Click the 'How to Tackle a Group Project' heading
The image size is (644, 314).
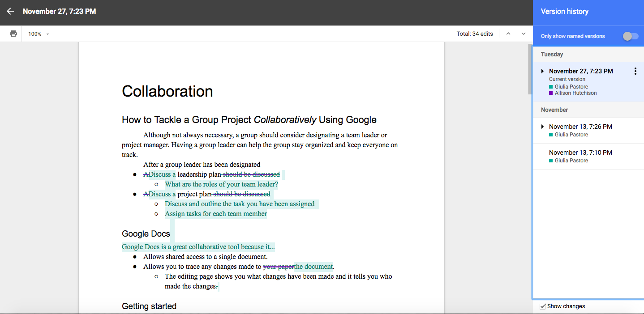pyautogui.click(x=249, y=120)
